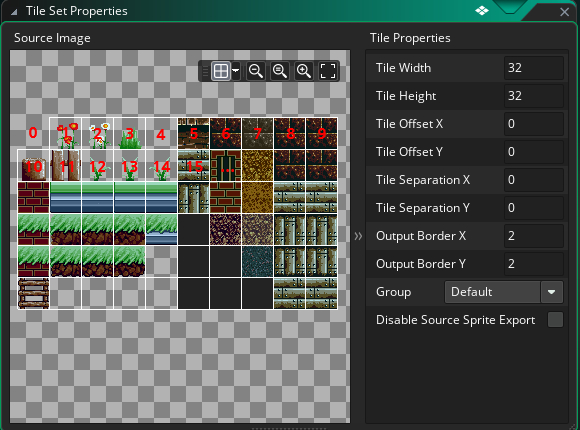Open the grid options dropdown arrow
Viewport: 580px width, 430px height.
235,71
